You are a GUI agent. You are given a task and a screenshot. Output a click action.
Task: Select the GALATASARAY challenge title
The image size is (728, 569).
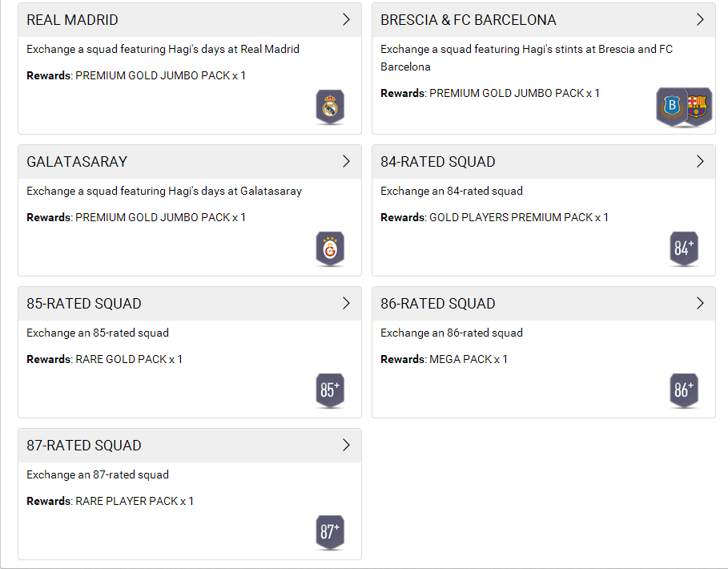[x=77, y=162]
